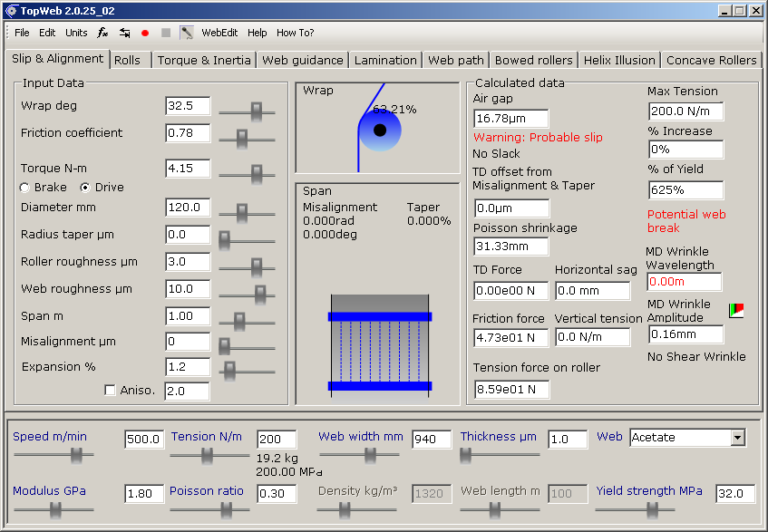The width and height of the screenshot is (768, 532).
Task: Click the MD Wrinkle graph icon
Action: [736, 310]
